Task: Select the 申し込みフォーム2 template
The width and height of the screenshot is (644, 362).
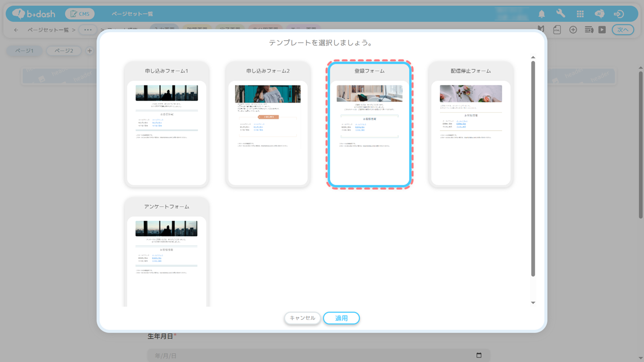Action: 268,124
